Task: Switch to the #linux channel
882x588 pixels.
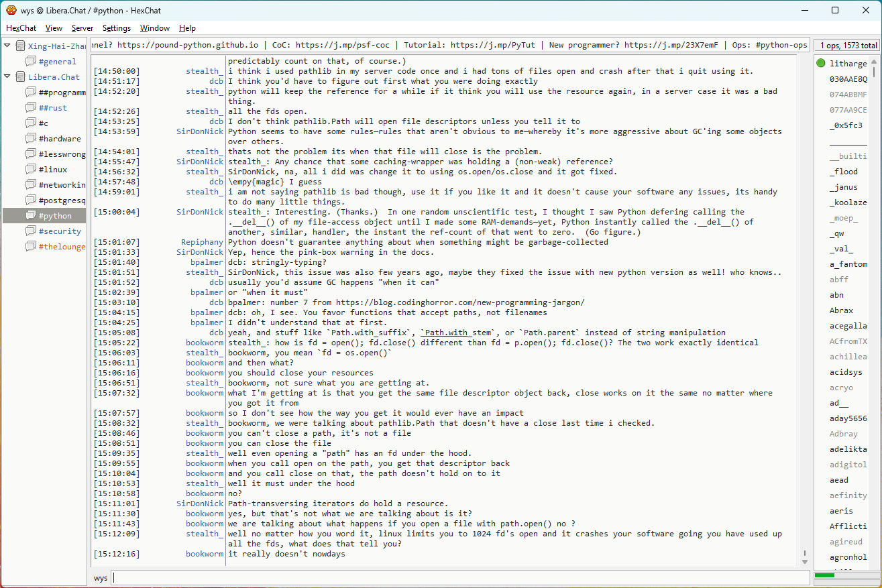Action: pyautogui.click(x=53, y=170)
